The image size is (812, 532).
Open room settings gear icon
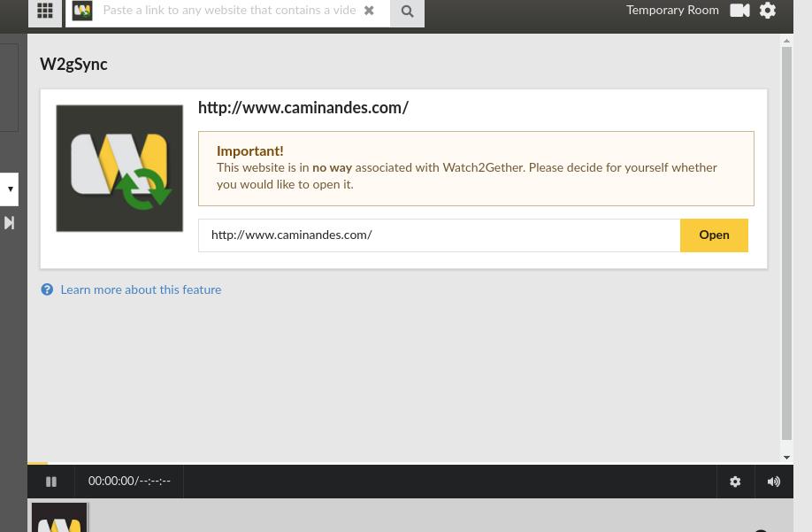pyautogui.click(x=768, y=11)
